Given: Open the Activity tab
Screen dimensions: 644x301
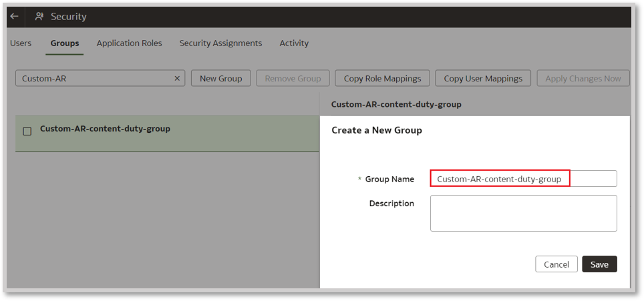Looking at the screenshot, I should (x=294, y=43).
